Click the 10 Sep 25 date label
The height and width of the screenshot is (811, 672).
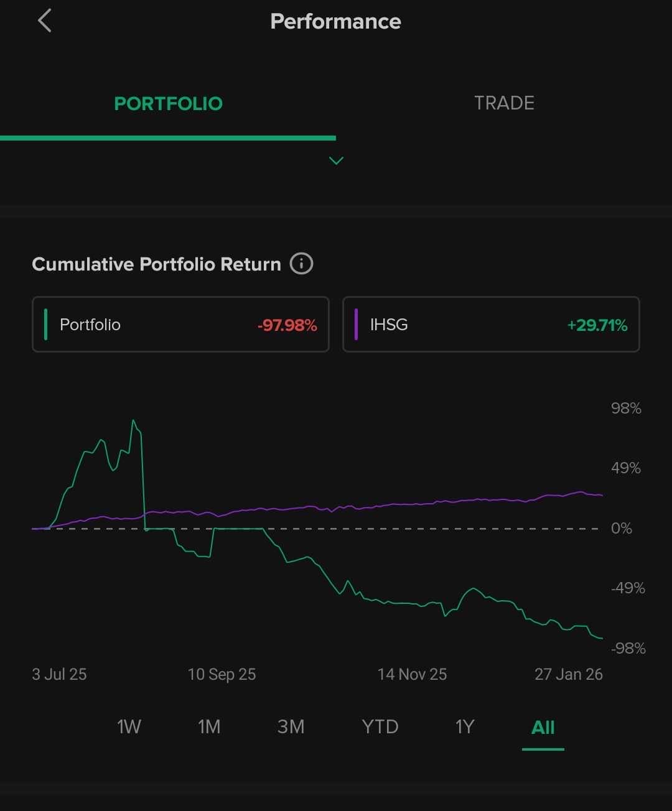click(x=222, y=675)
